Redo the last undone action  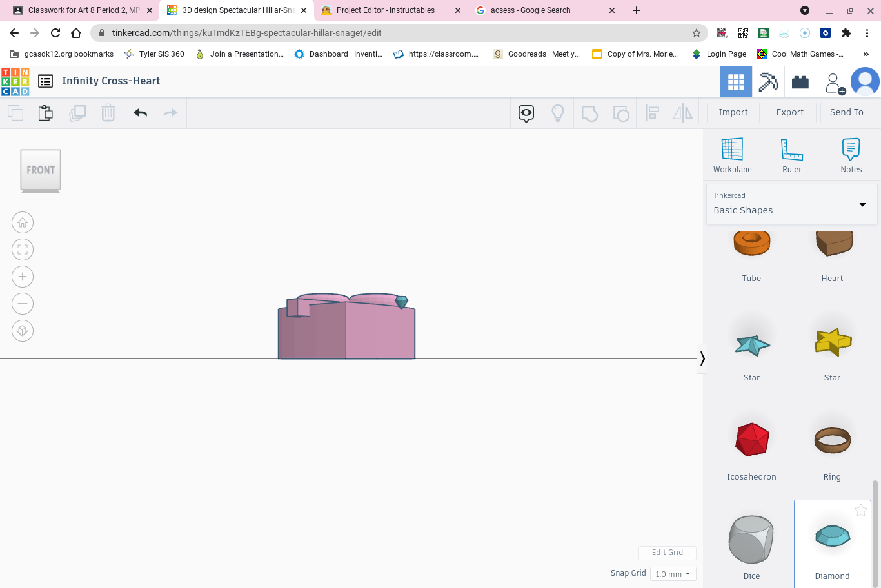[170, 113]
